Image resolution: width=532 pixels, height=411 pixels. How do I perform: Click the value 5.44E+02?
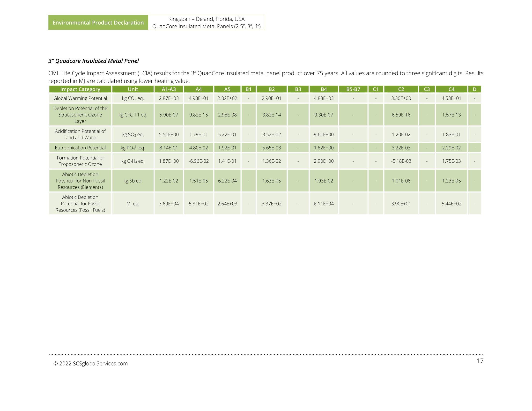452,204
